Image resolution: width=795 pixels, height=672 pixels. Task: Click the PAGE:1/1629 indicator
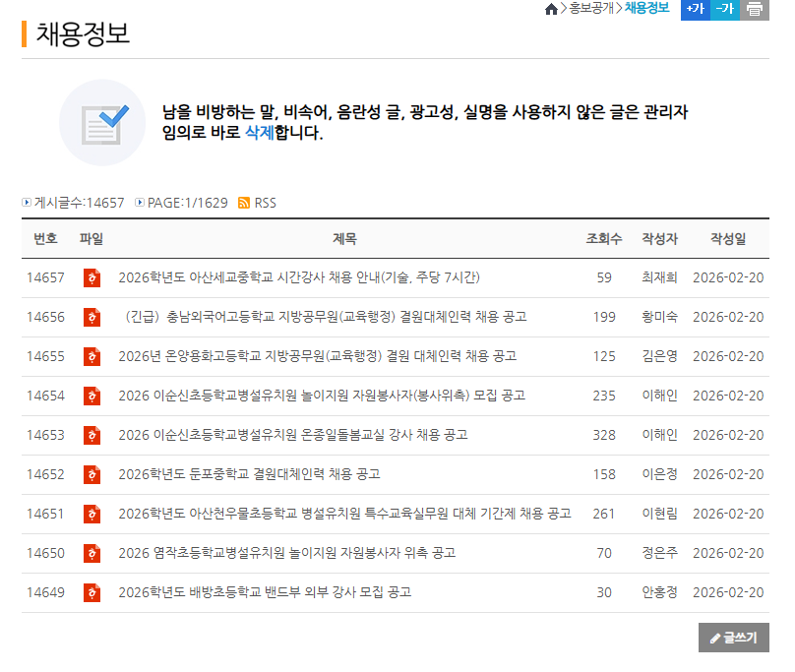pos(188,203)
